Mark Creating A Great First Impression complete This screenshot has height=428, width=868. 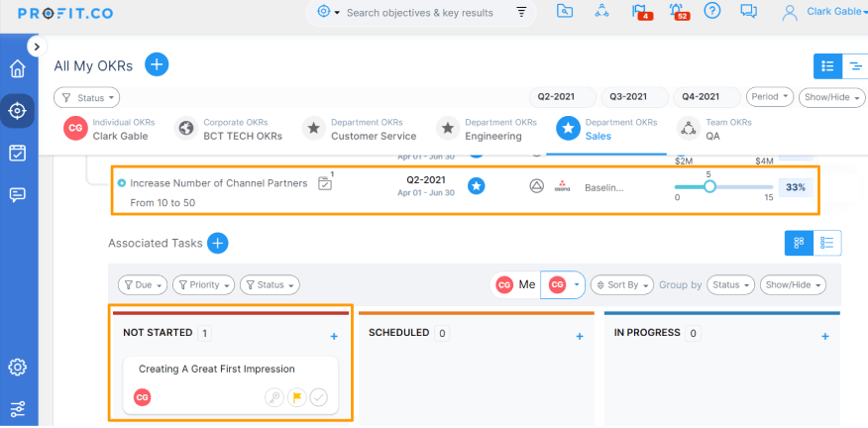click(318, 397)
